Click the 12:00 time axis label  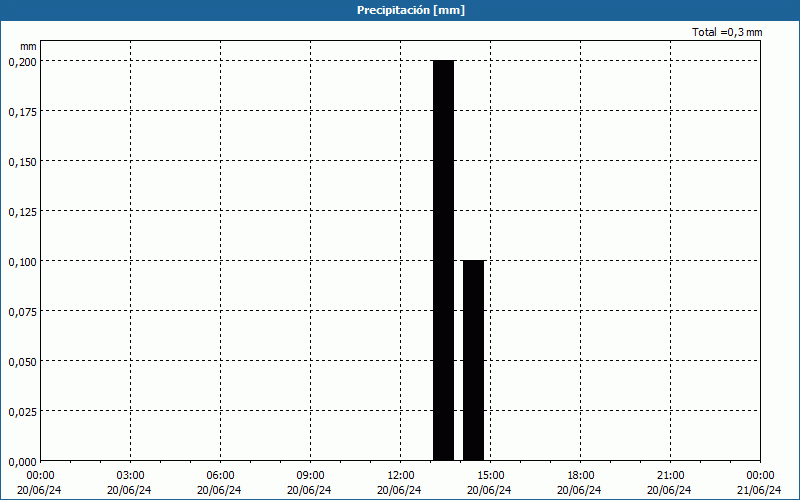401,476
